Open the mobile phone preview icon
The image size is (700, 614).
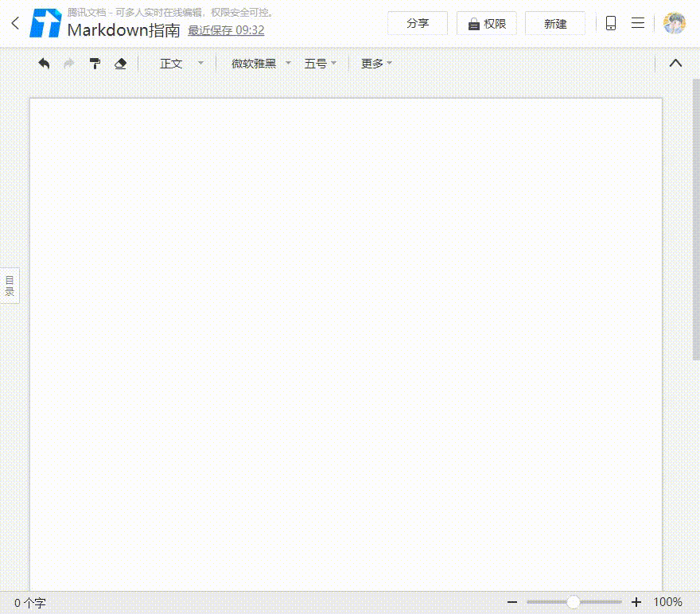pos(610,23)
